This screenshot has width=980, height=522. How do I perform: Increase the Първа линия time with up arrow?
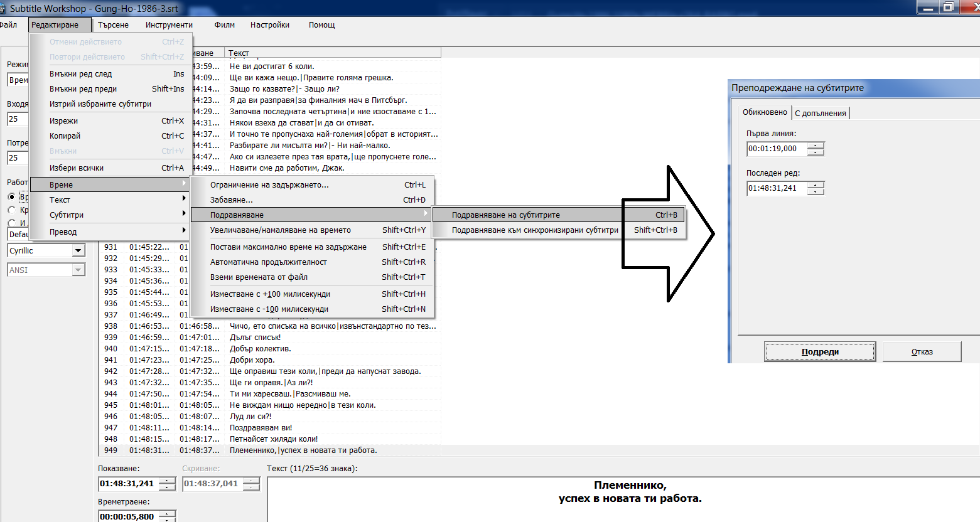coord(816,146)
